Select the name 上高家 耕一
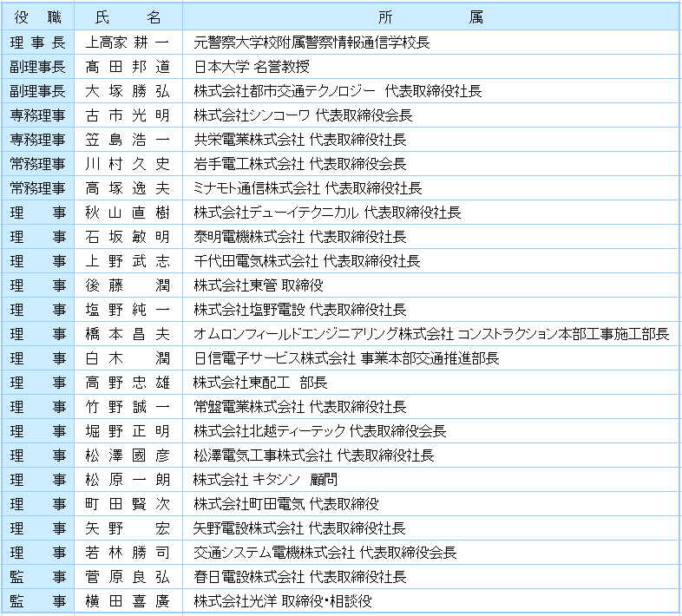This screenshot has height=616, width=682. tap(128, 43)
